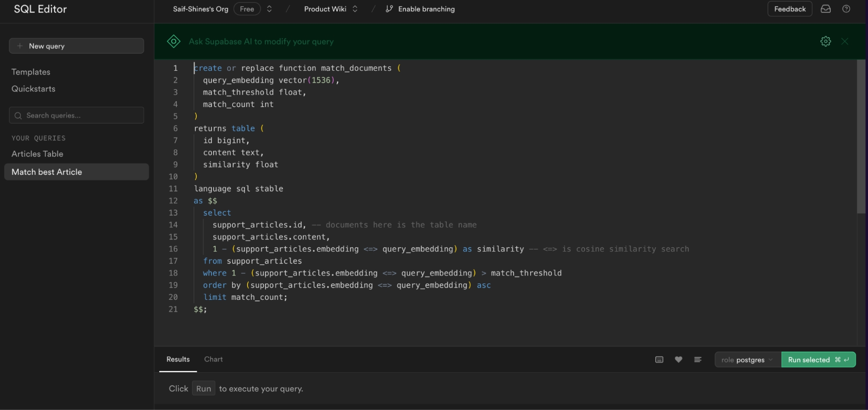The height and width of the screenshot is (410, 868).
Task: Open the Articles Table query
Action: coord(37,154)
